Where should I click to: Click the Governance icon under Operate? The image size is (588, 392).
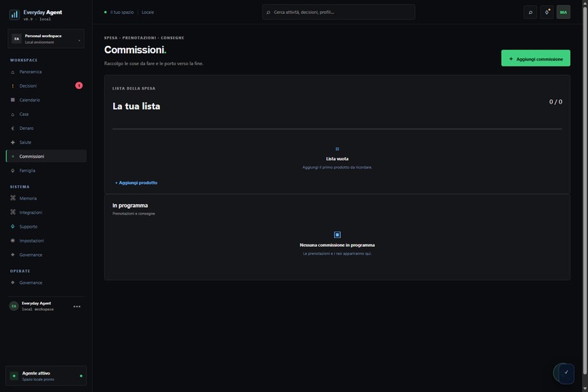click(x=12, y=283)
